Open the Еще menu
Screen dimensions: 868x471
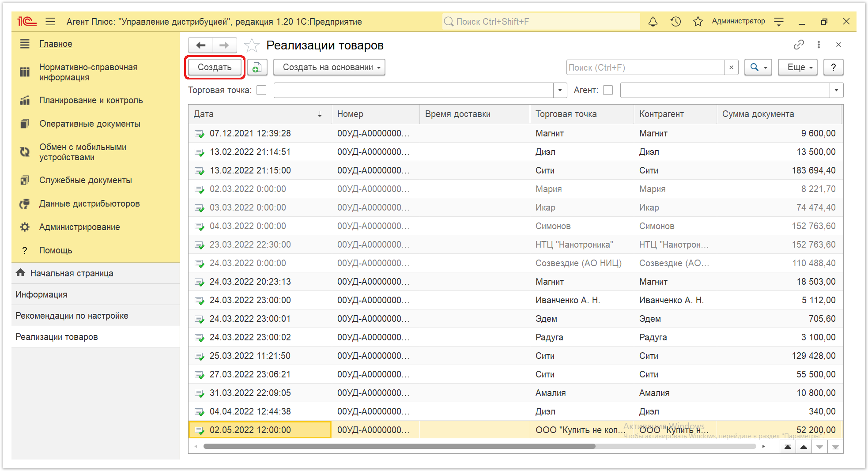point(798,67)
